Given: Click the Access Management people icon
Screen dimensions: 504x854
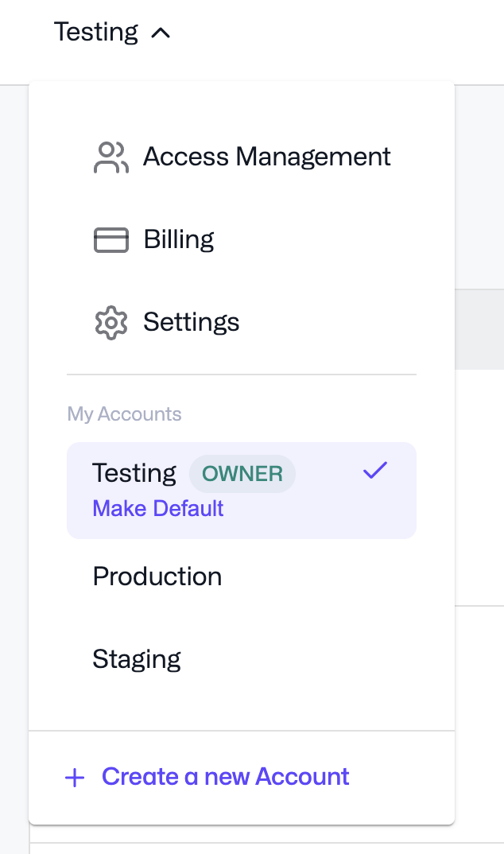Looking at the screenshot, I should pyautogui.click(x=111, y=157).
